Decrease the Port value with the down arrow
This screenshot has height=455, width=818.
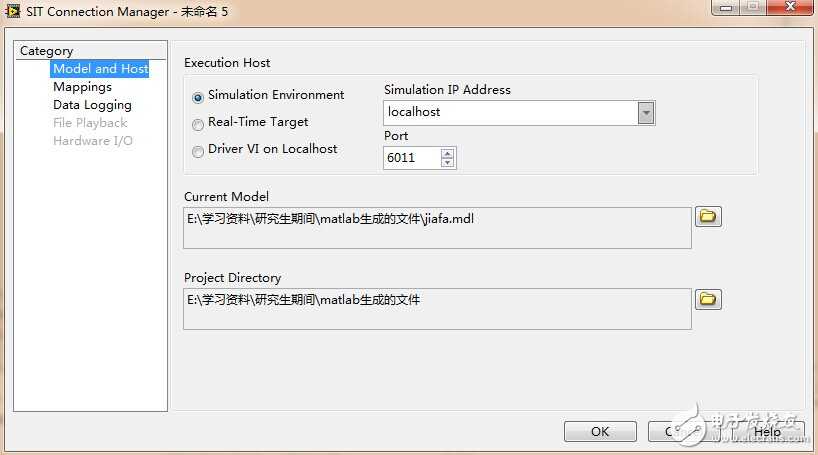(447, 163)
